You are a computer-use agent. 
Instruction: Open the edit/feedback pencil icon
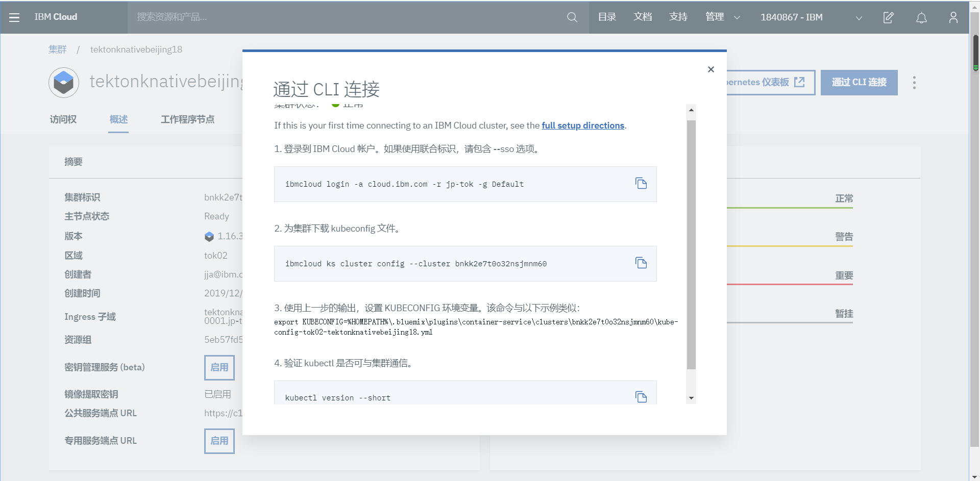[x=889, y=17]
